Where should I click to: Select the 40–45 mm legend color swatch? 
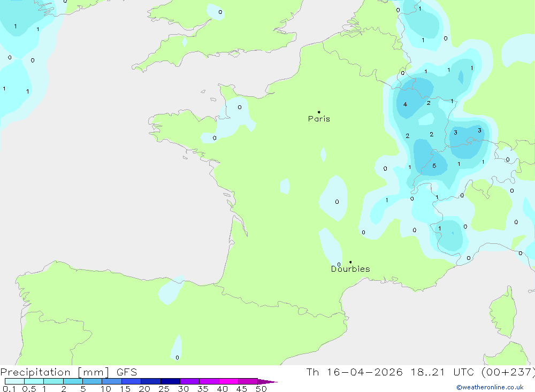coord(228,381)
